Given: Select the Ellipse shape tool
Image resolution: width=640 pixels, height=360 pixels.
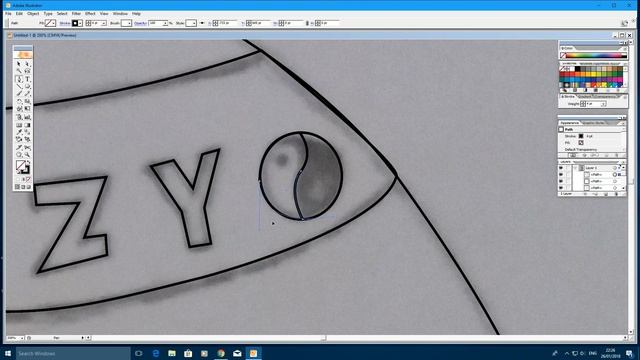Looking at the screenshot, I should tap(27, 86).
